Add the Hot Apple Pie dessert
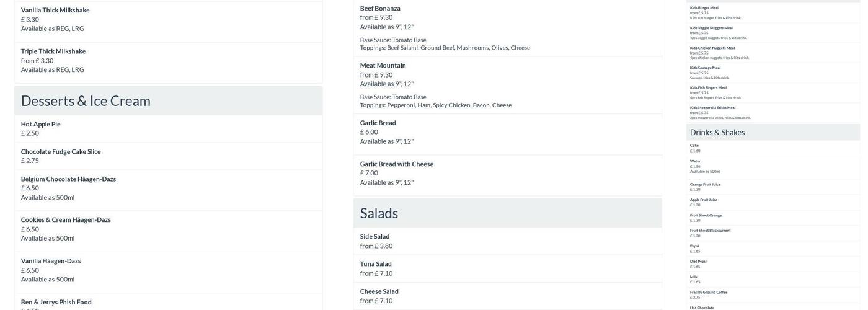Screen dimensions: 868x310 click(x=41, y=124)
